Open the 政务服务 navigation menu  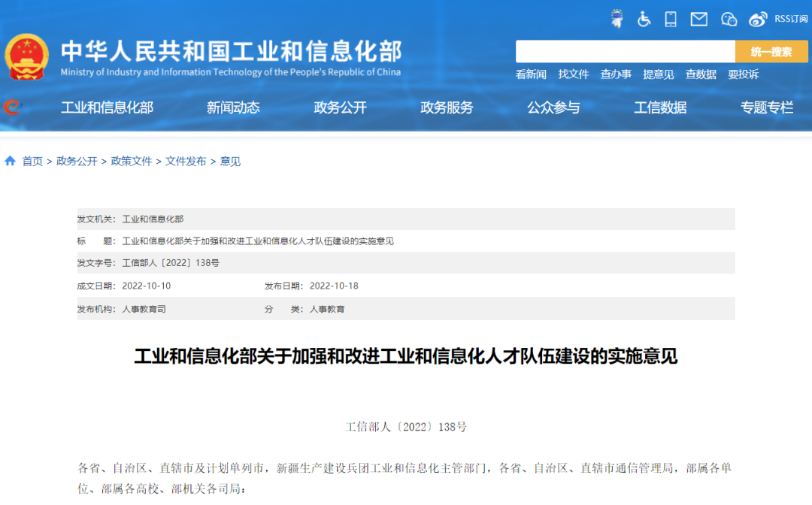(447, 107)
